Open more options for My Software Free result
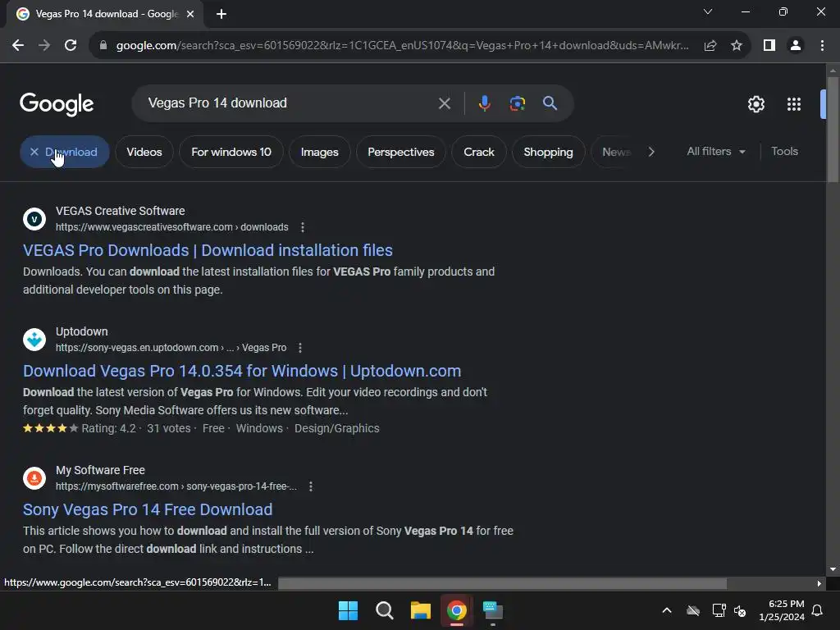Image resolution: width=840 pixels, height=630 pixels. 311,486
